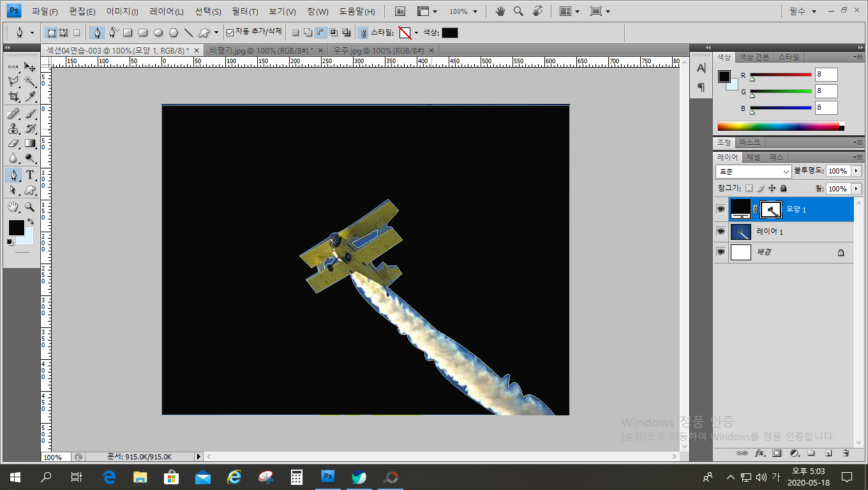
Task: Select the Dodge tool
Action: click(30, 158)
